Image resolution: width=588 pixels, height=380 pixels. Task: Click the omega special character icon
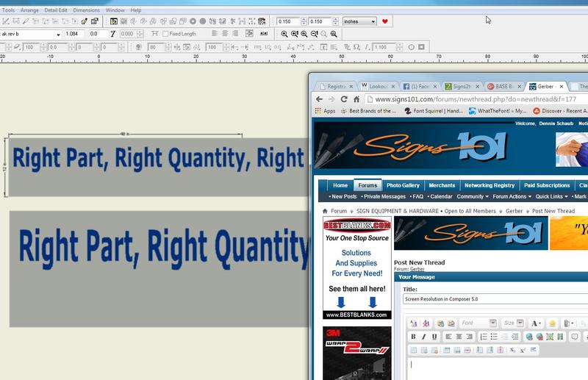356,47
